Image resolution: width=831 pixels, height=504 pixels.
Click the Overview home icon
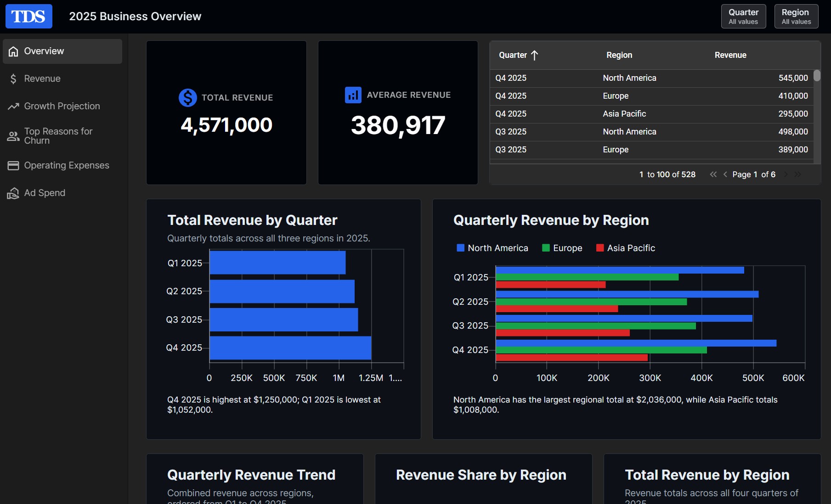pyautogui.click(x=13, y=51)
